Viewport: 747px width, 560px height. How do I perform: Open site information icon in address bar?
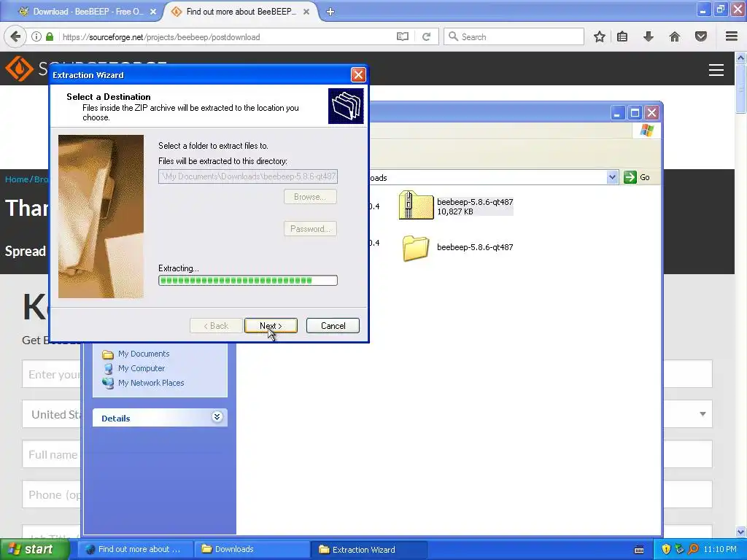[x=36, y=36]
